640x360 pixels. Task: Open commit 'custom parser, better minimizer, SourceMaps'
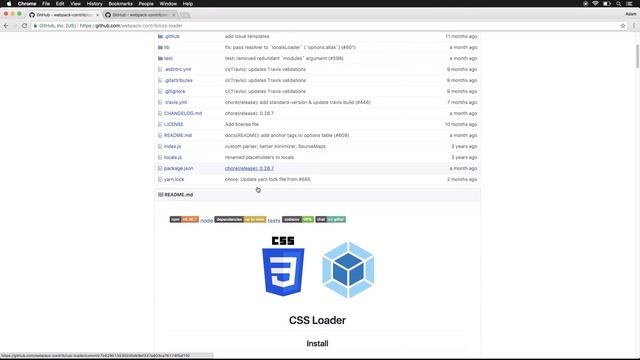click(x=275, y=147)
